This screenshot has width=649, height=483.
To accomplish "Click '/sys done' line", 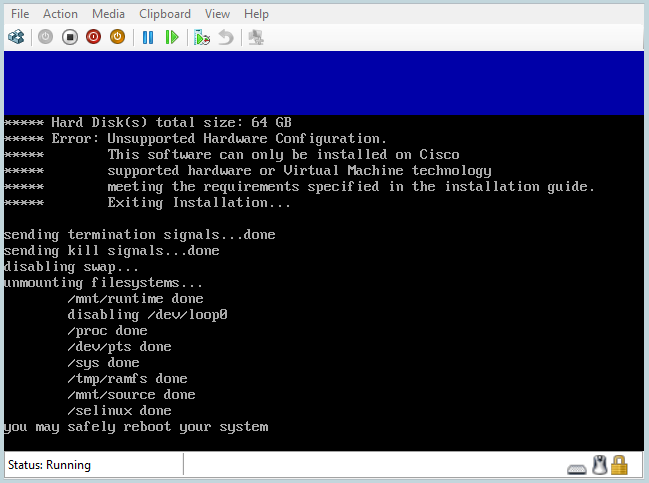I will tap(103, 363).
